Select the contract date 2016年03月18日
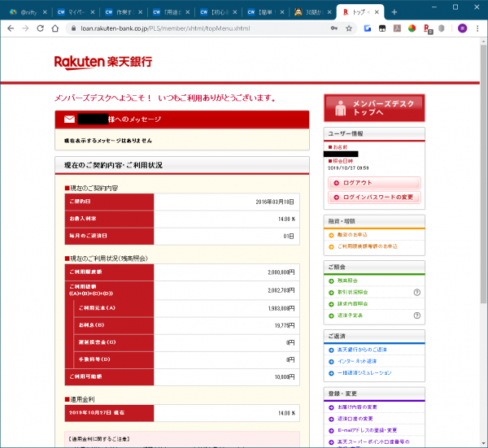Viewport: 488px width, 448px height. click(x=275, y=202)
